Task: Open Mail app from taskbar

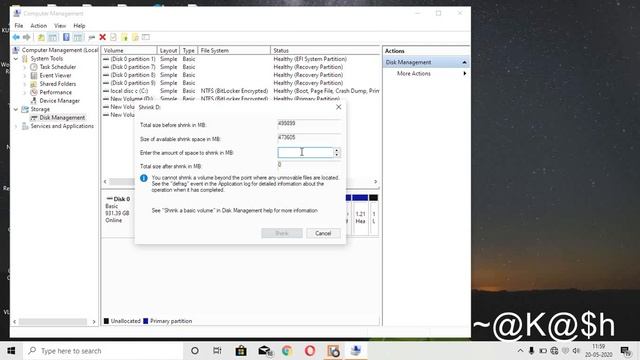Action: [265, 351]
